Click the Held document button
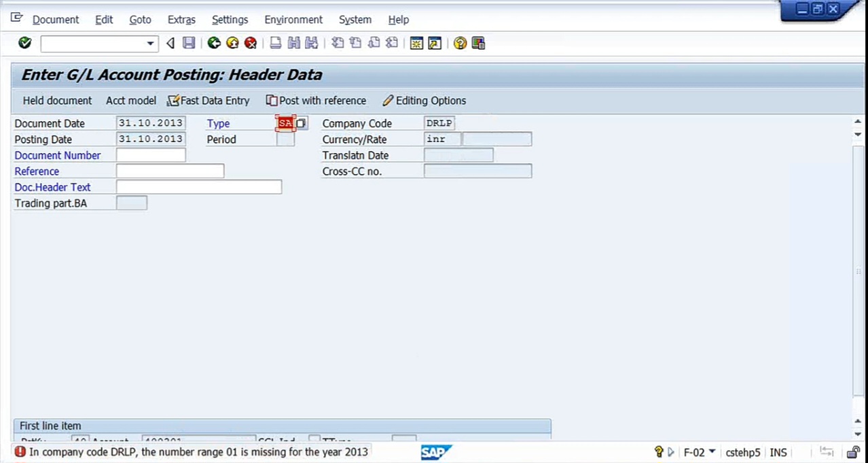 (x=57, y=101)
